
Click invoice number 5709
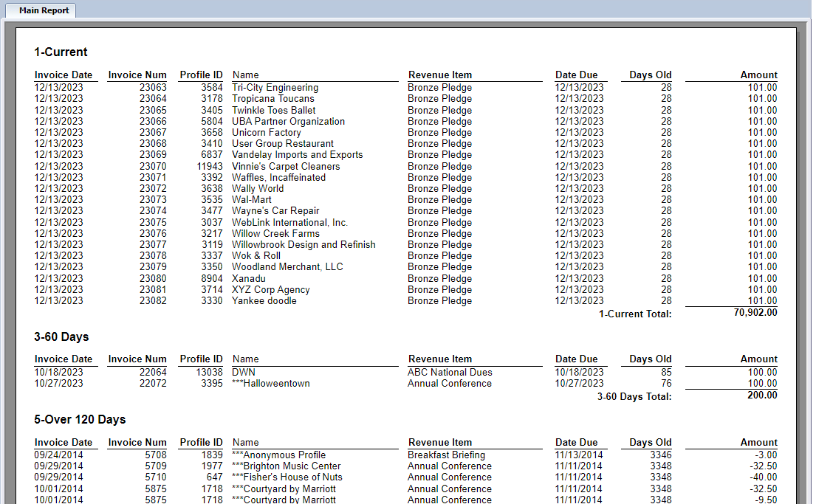tap(156, 466)
